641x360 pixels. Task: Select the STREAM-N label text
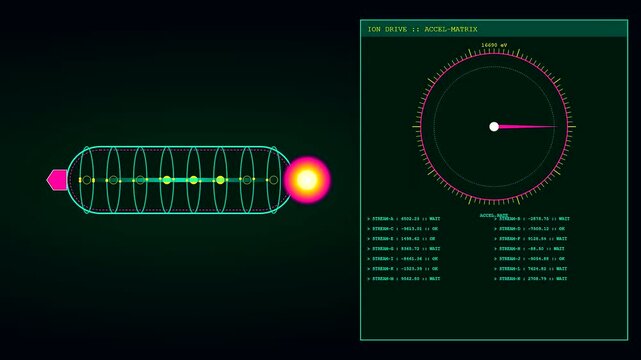click(510, 279)
